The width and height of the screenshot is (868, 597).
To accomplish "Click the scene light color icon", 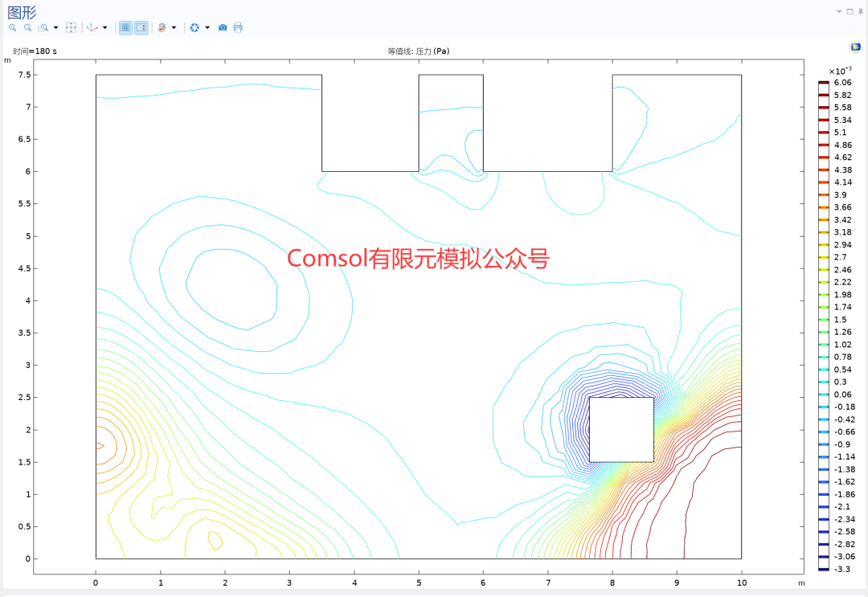I will click(162, 27).
